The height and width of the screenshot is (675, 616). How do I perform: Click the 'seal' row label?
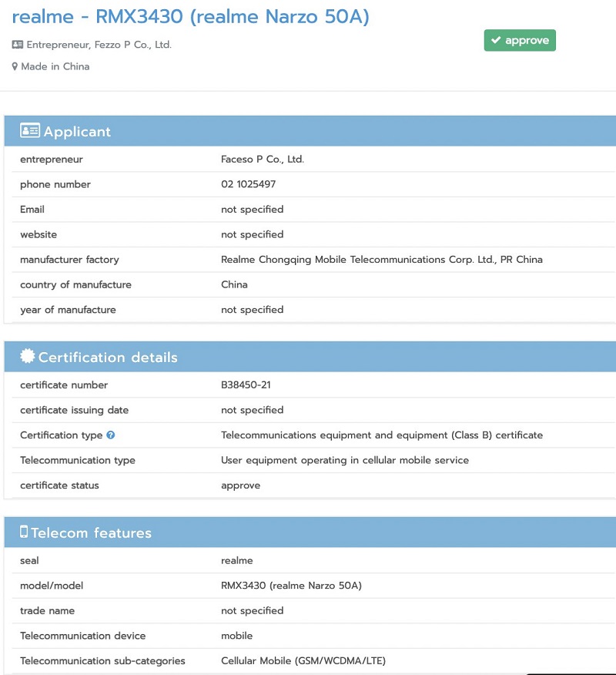tap(29, 560)
